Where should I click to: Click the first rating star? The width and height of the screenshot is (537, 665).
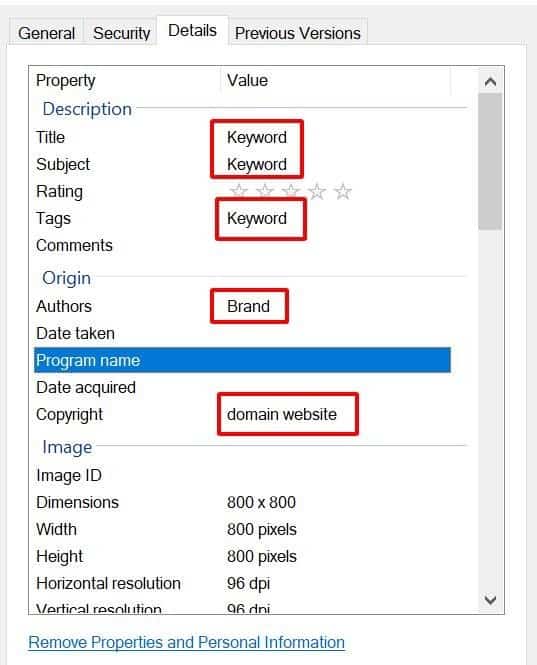pos(239,192)
